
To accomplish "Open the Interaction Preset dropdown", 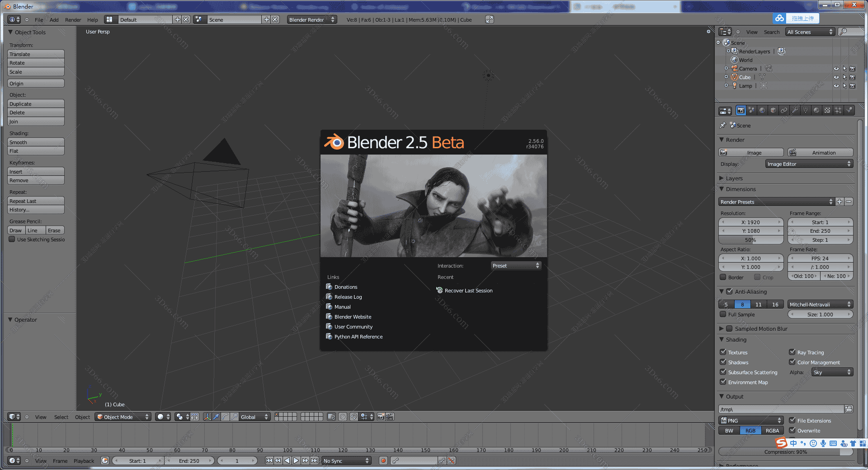I will (516, 266).
